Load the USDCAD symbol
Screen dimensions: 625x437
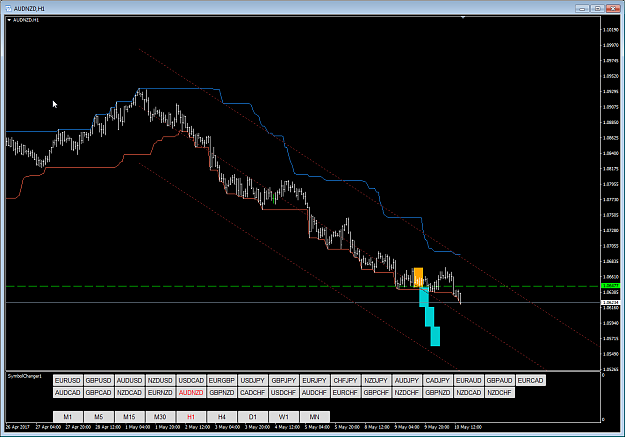coord(191,380)
